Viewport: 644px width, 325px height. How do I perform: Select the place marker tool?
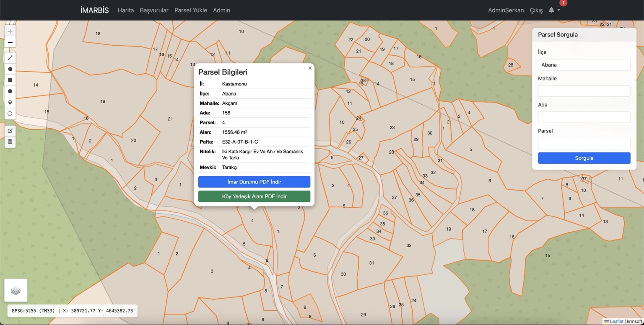pyautogui.click(x=10, y=103)
